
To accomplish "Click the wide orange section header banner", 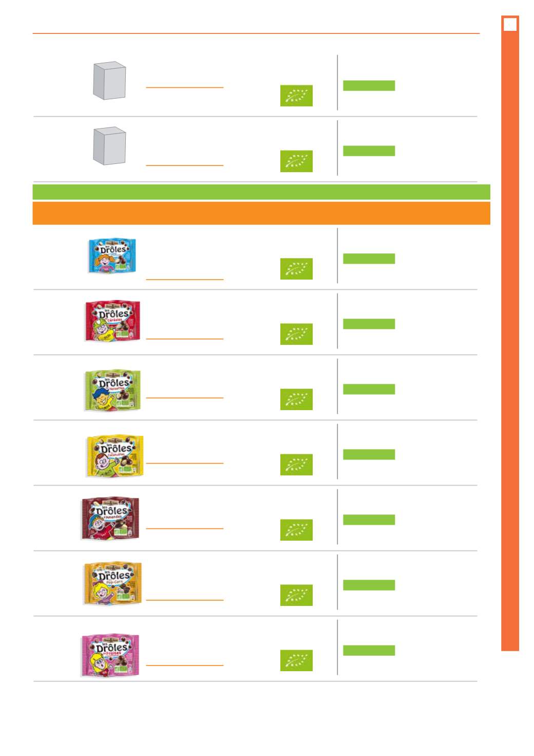I will point(261,213).
